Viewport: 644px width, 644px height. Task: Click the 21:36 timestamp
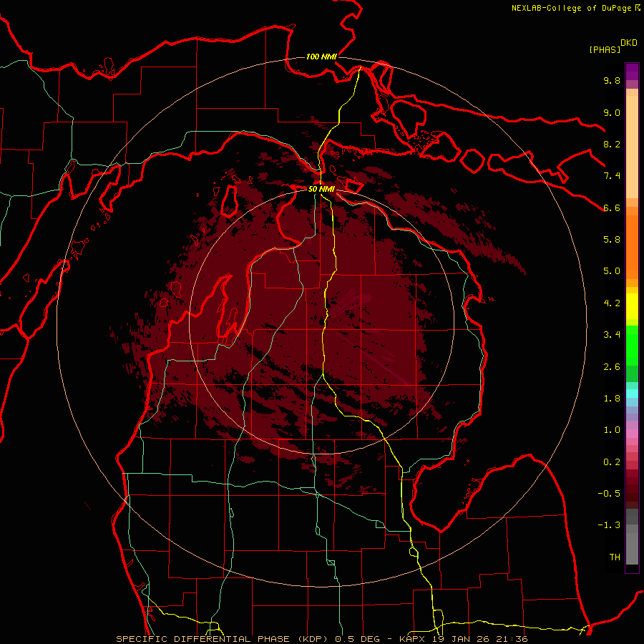tap(513, 639)
